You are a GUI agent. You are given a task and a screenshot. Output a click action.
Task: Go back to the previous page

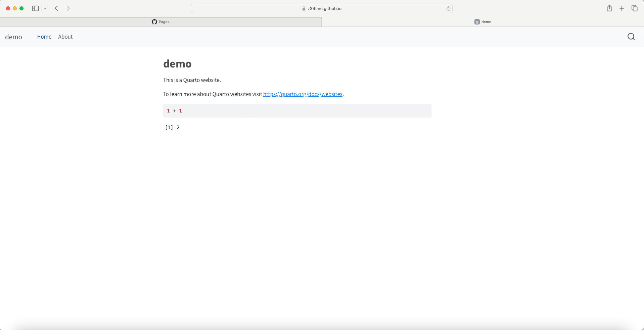tap(56, 8)
